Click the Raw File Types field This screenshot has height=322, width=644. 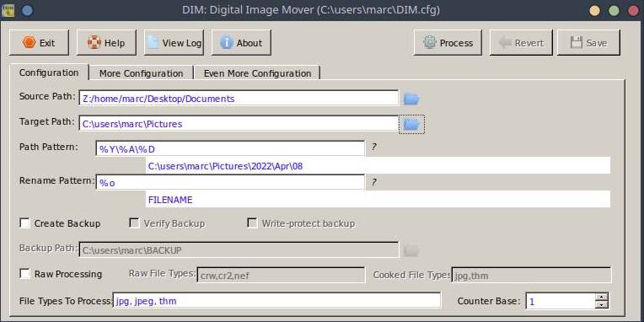(281, 275)
